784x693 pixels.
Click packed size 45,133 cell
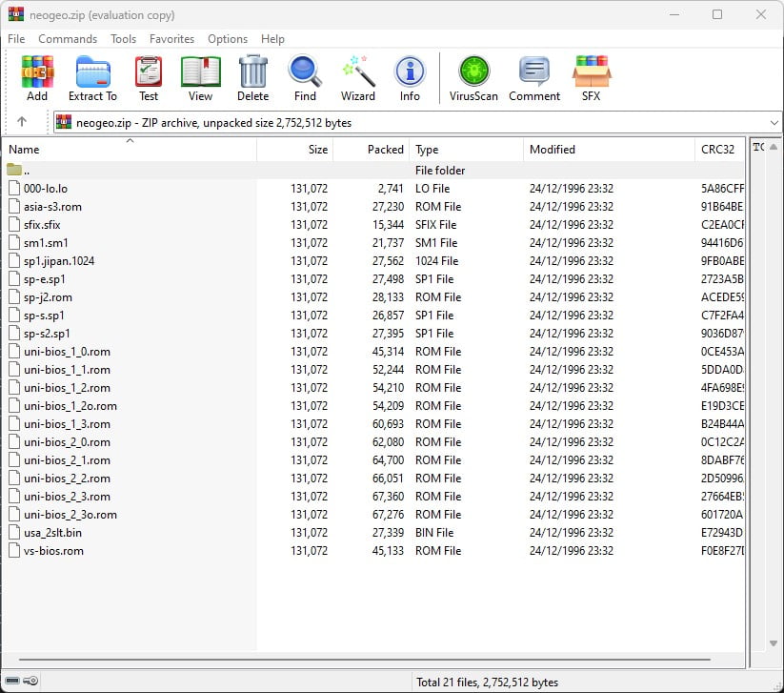[x=388, y=550]
